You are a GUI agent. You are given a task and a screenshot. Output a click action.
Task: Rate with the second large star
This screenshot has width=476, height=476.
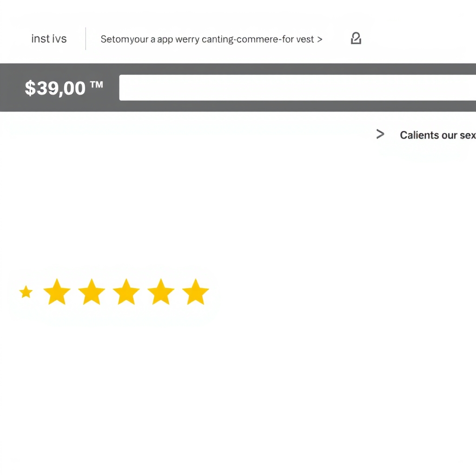point(92,291)
